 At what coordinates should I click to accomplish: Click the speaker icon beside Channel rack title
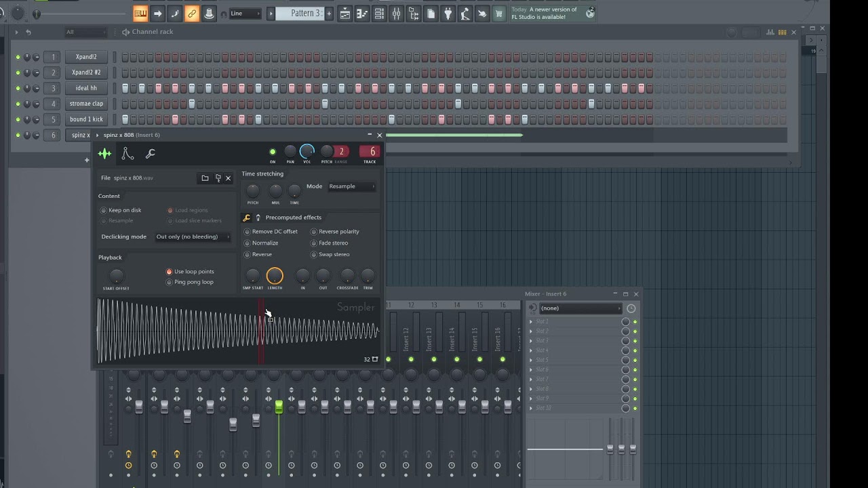[x=125, y=32]
